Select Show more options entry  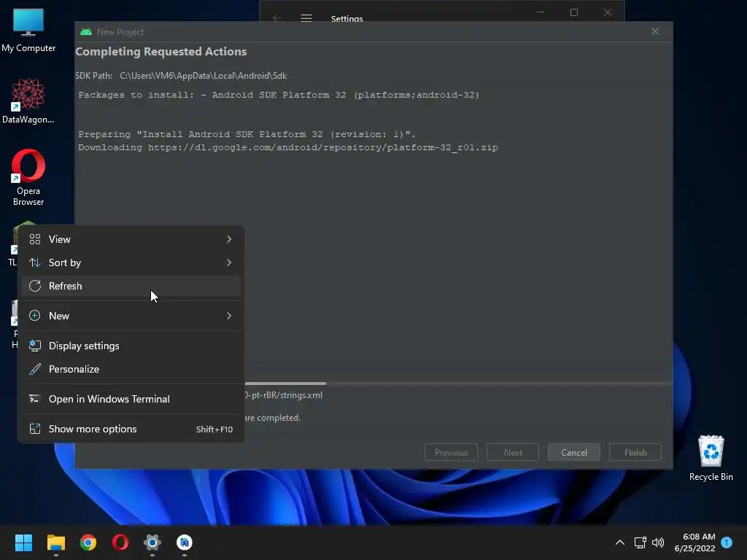pyautogui.click(x=131, y=429)
